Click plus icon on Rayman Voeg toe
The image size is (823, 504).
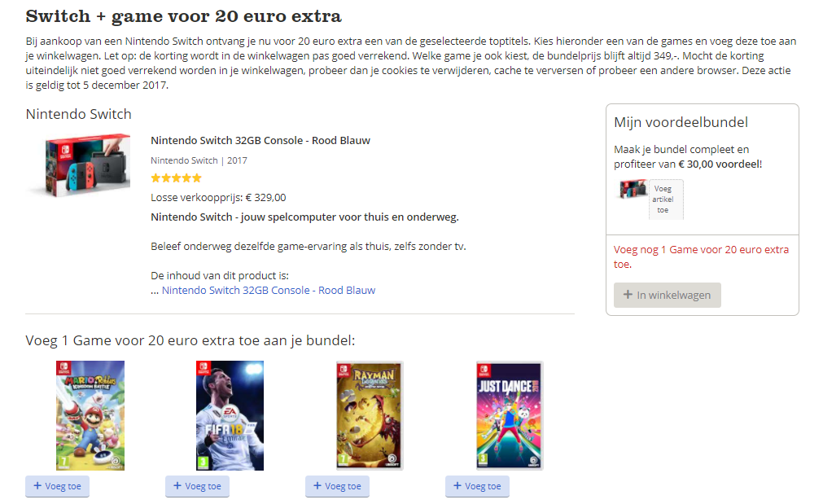pos(317,485)
